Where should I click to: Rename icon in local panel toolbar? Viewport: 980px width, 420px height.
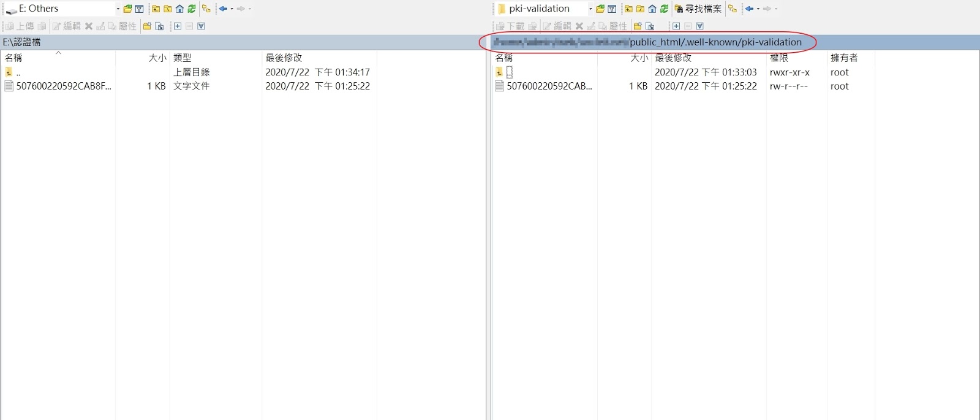[100, 26]
